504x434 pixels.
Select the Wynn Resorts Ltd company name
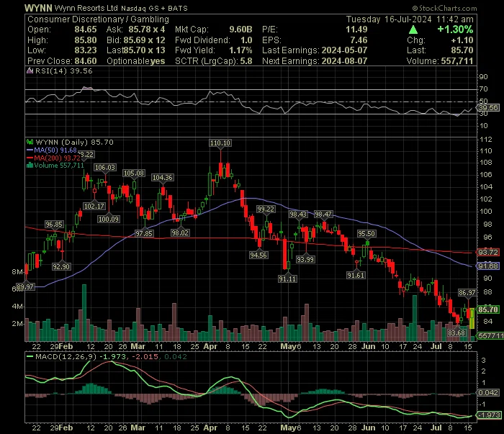[x=86, y=8]
